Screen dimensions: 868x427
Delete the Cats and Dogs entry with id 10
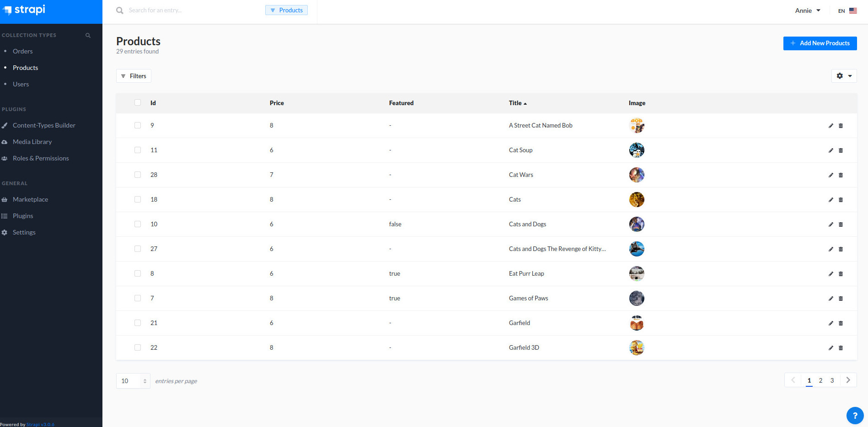pyautogui.click(x=841, y=224)
